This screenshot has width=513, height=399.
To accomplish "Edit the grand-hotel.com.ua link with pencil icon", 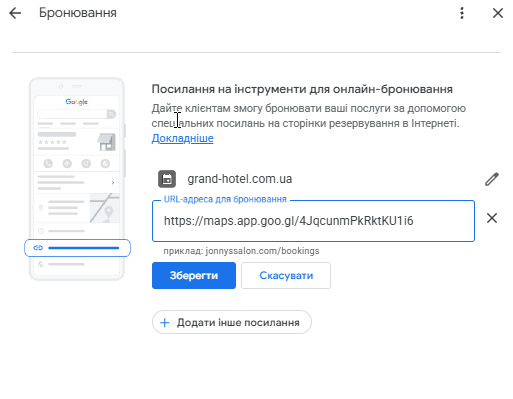I will pyautogui.click(x=492, y=179).
